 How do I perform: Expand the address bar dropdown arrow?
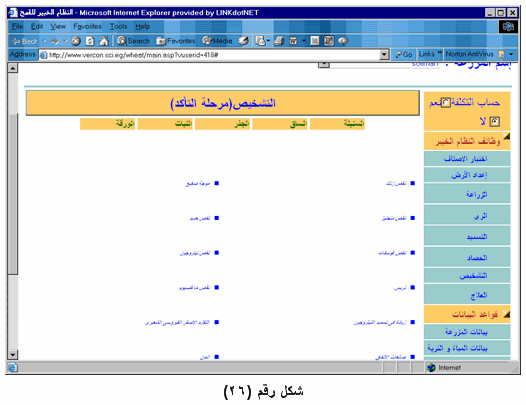click(384, 55)
